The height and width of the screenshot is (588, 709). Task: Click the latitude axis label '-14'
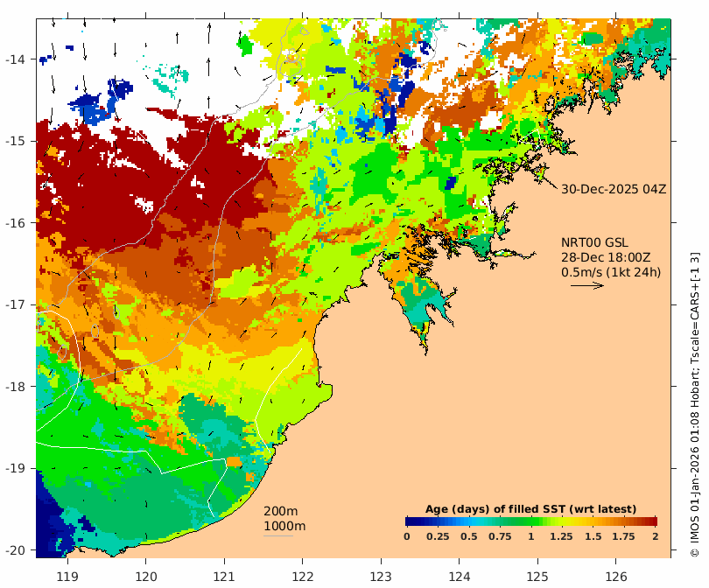[15, 59]
